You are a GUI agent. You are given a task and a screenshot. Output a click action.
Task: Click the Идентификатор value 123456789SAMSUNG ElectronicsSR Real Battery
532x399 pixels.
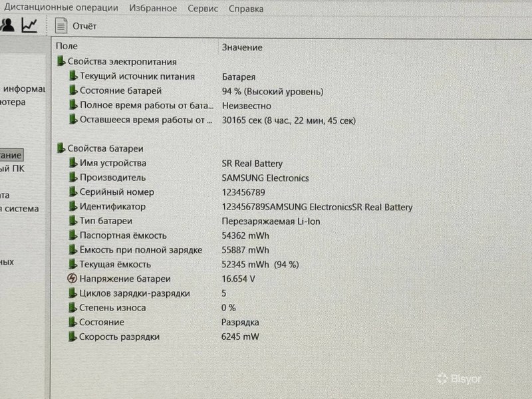click(317, 207)
